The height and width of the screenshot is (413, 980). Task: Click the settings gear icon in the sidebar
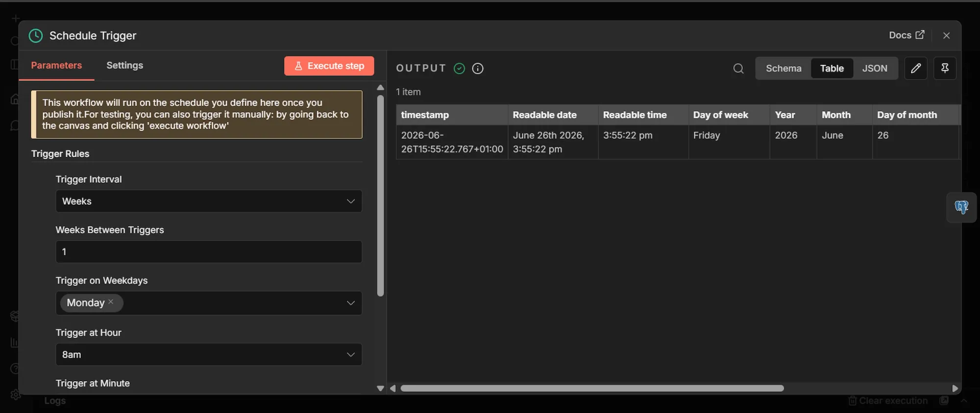coord(15,394)
